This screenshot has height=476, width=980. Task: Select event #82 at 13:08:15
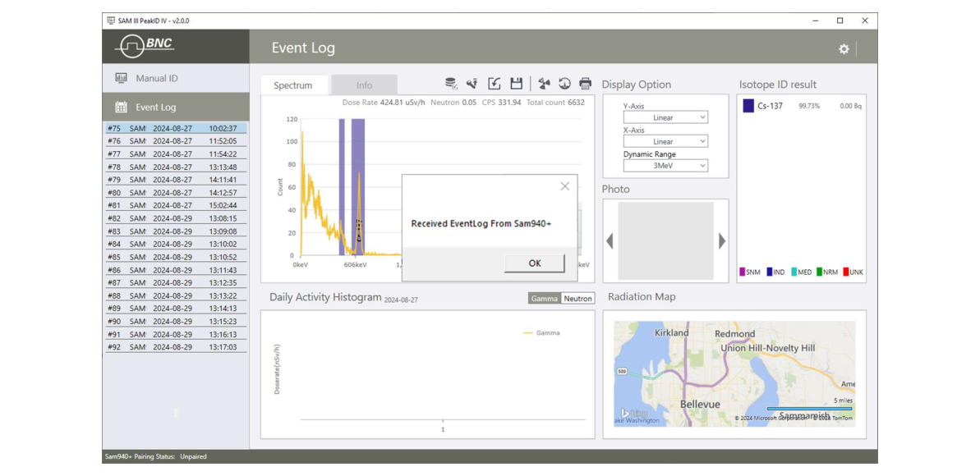pyautogui.click(x=176, y=218)
